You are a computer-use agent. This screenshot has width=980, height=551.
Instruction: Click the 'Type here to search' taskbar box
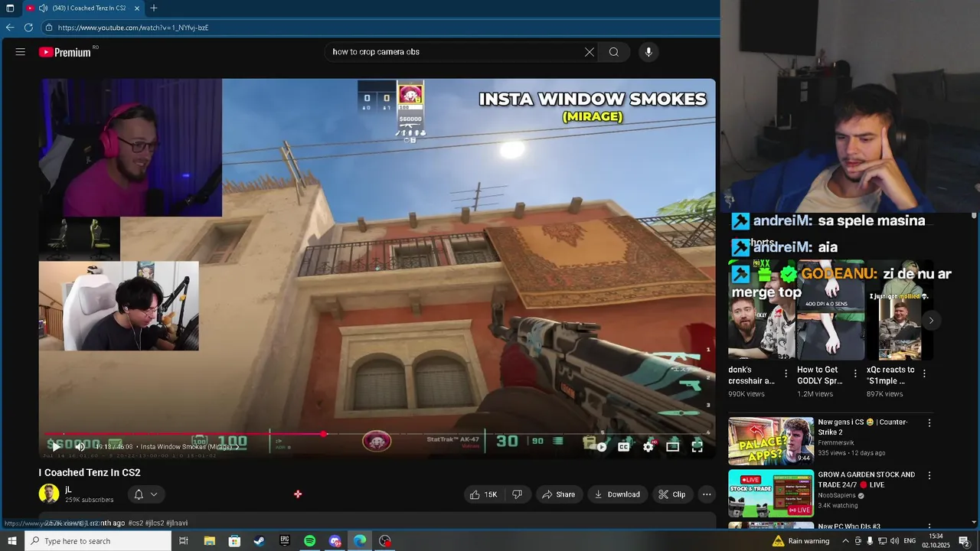pos(98,541)
